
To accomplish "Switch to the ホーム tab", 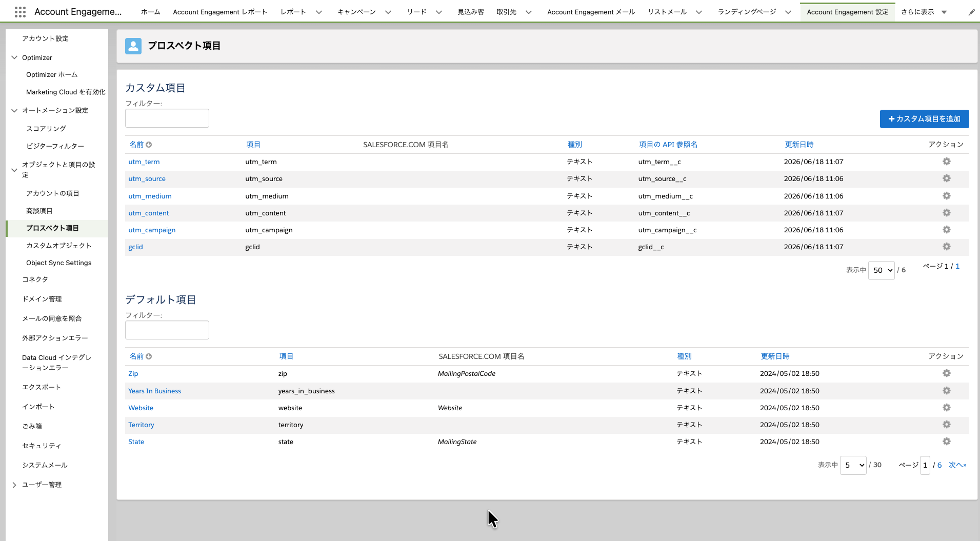I will (151, 12).
